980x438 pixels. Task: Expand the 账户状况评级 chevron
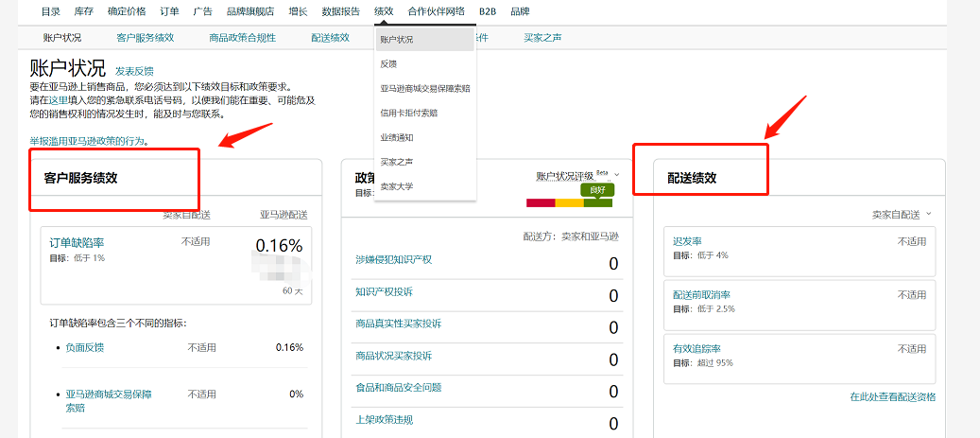pyautogui.click(x=617, y=175)
